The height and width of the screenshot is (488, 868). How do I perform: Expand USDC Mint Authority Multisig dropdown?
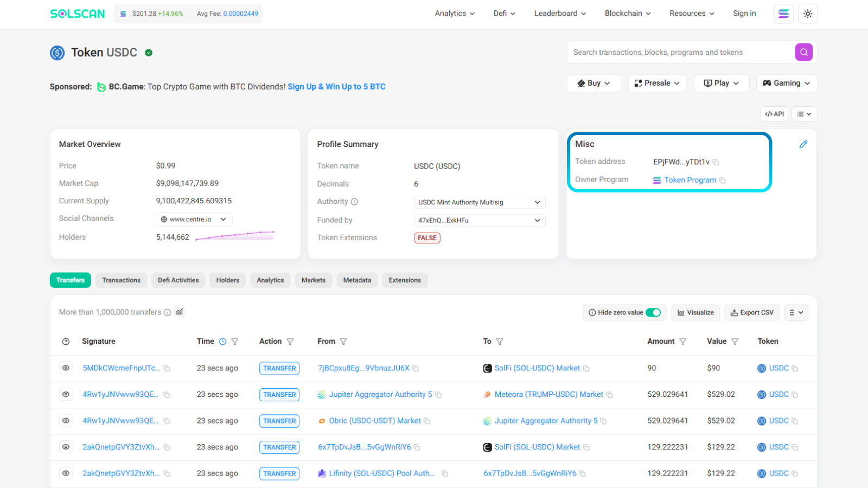point(480,202)
